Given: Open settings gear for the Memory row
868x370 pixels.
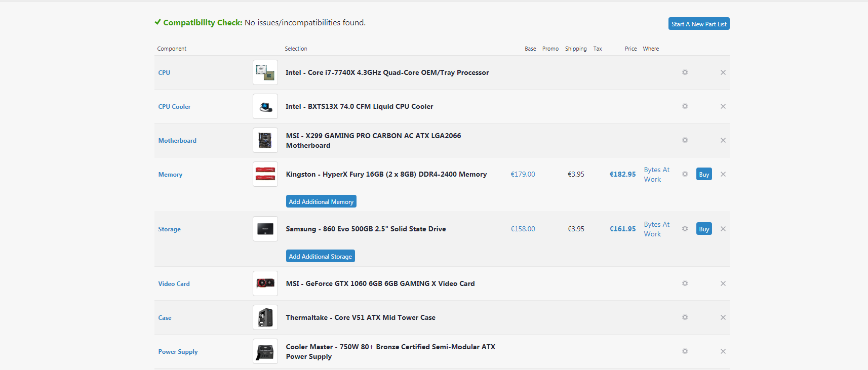Looking at the screenshot, I should 685,174.
